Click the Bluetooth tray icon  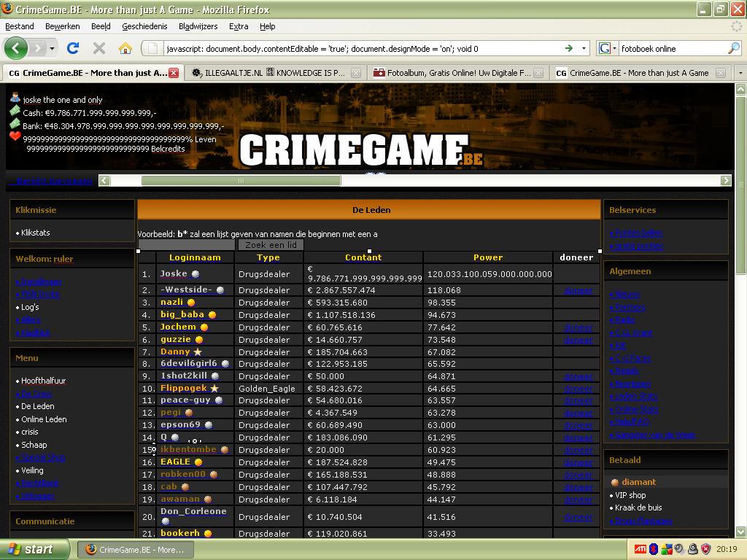[654, 550]
